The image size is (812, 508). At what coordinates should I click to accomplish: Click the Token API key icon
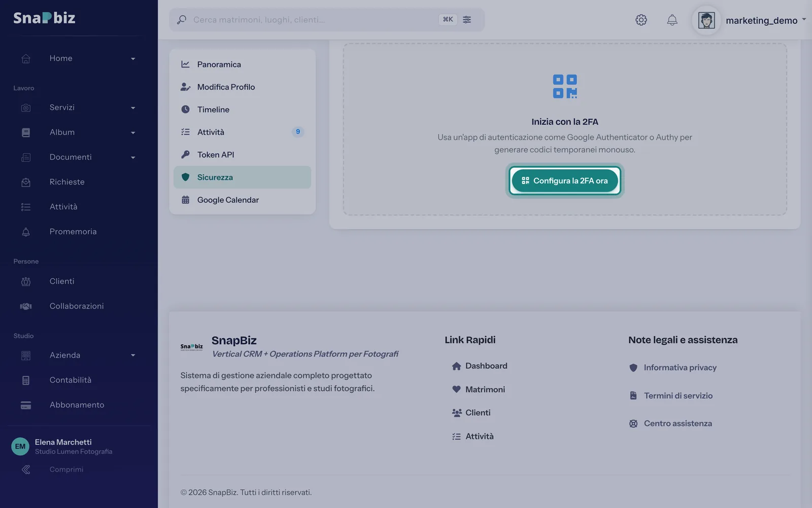(x=185, y=154)
